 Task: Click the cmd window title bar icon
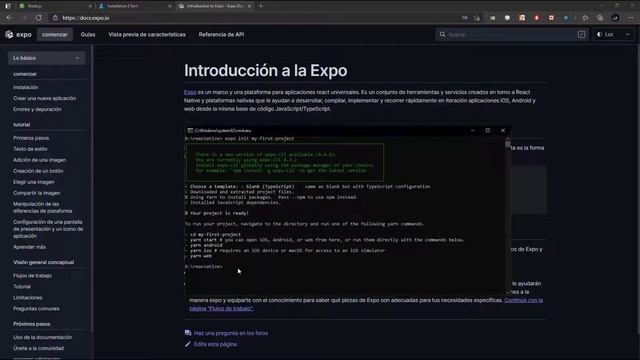click(x=190, y=131)
